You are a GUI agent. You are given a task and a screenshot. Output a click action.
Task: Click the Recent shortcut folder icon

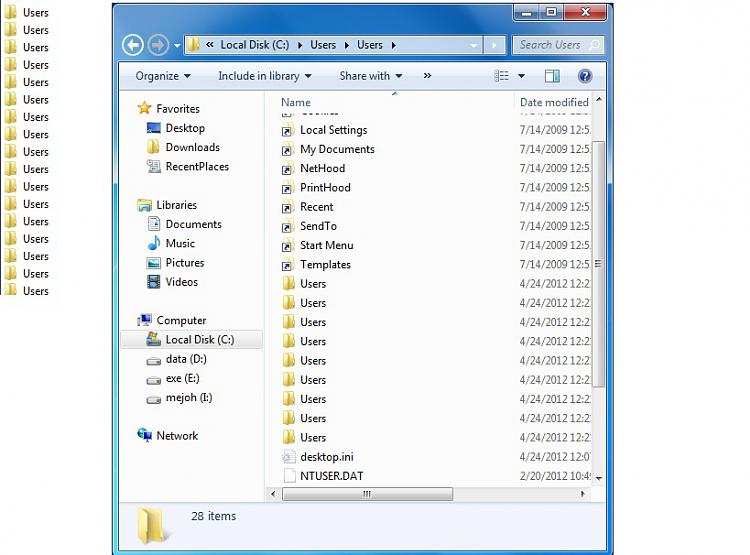pyautogui.click(x=287, y=207)
